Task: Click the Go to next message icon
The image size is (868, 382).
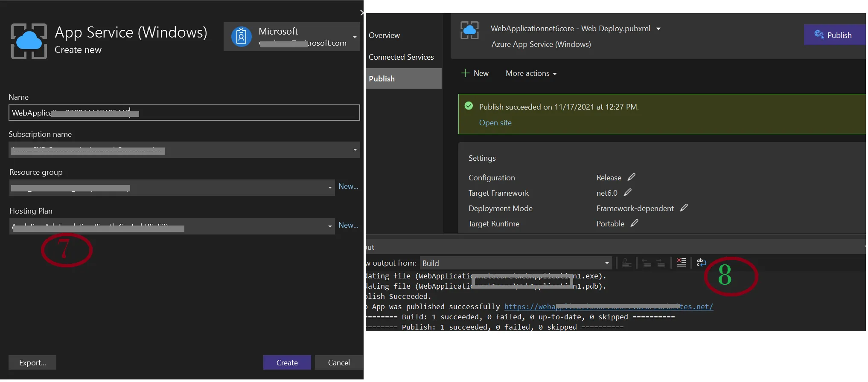Action: coord(661,263)
